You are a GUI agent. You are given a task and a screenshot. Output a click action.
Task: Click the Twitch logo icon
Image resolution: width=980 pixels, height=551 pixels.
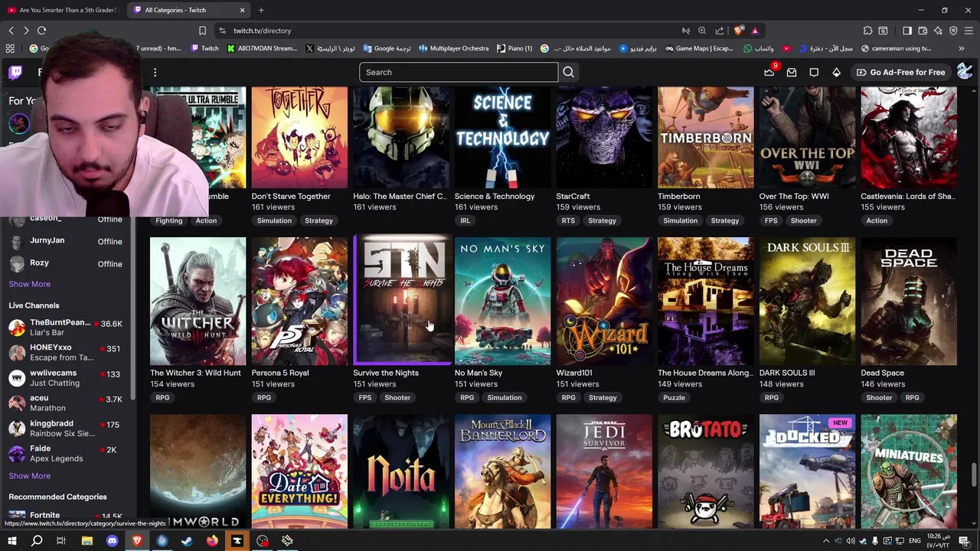pyautogui.click(x=15, y=73)
